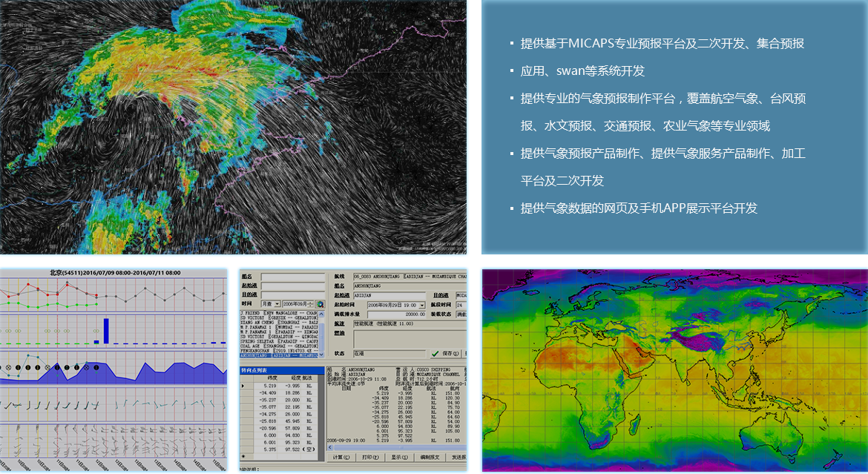Screen dimensions: 868x474
Task: Click the search icon beside the date field
Action: [320, 304]
